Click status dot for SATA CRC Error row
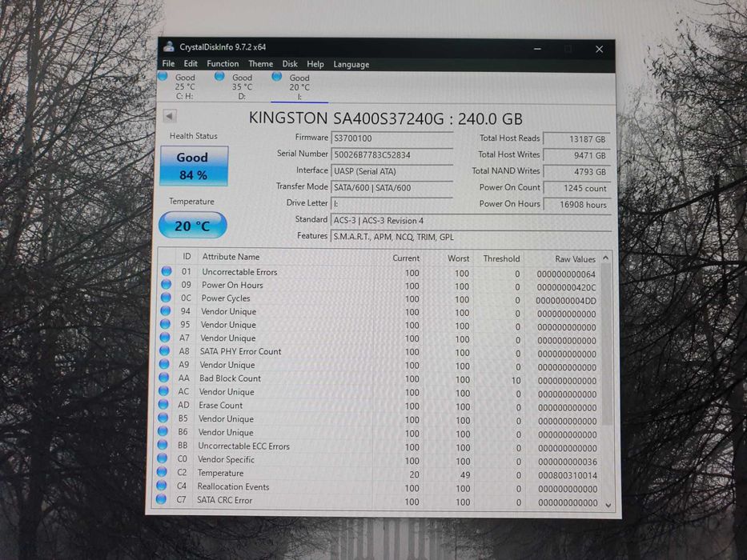Viewport: 747px width, 560px height. tap(161, 499)
